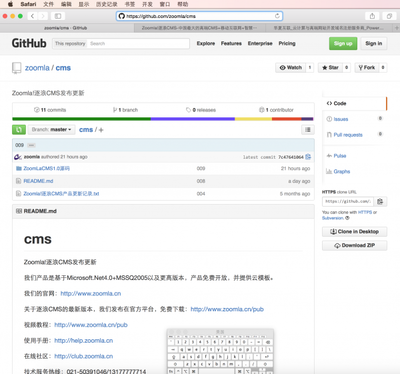Open the 文件 menu
The image size is (400, 374).
(49, 4)
